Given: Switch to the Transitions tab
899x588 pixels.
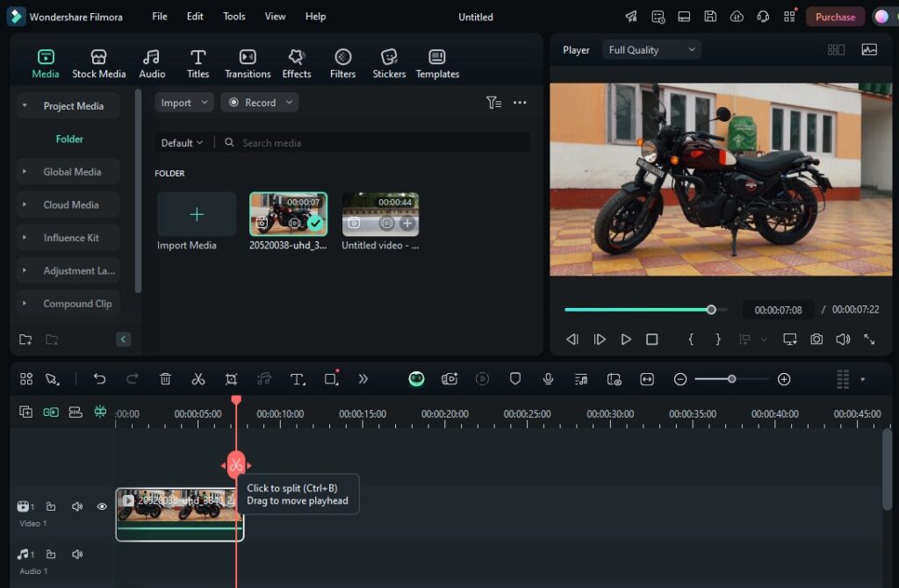Looking at the screenshot, I should click(x=248, y=64).
